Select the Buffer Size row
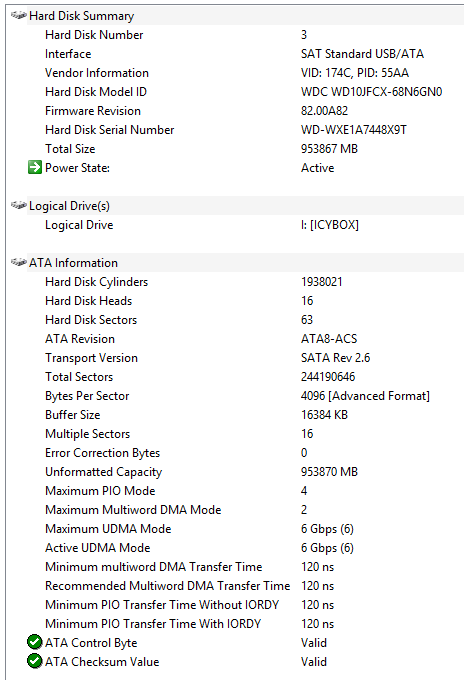The image size is (464, 680). (245, 415)
